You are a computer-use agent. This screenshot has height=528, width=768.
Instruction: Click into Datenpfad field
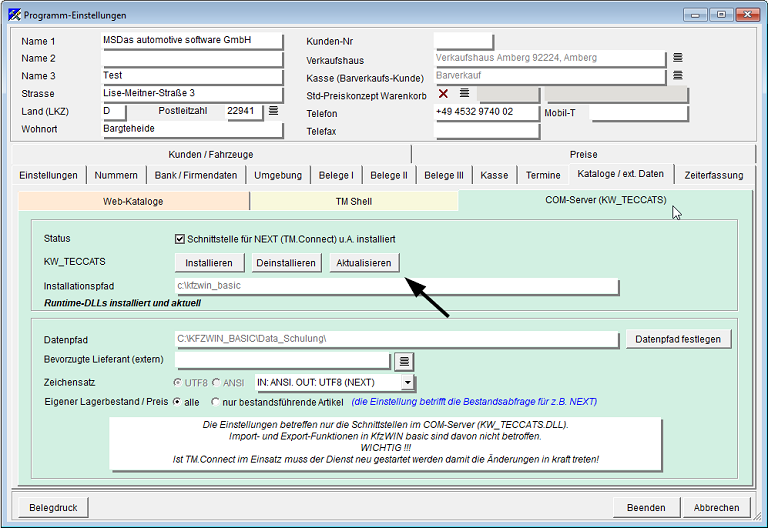coord(397,339)
